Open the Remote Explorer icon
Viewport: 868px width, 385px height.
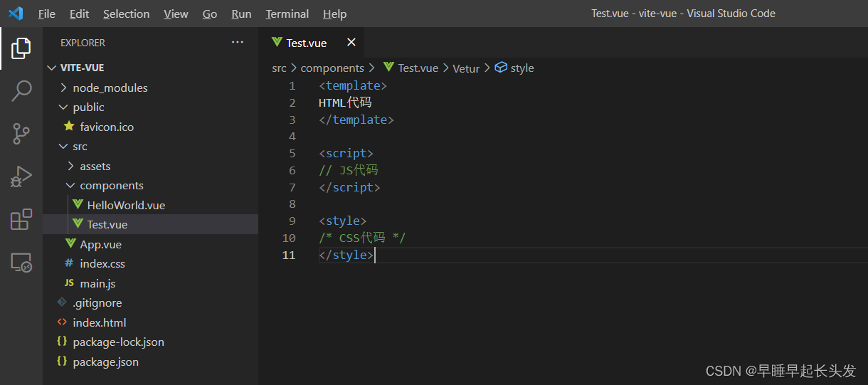(21, 263)
